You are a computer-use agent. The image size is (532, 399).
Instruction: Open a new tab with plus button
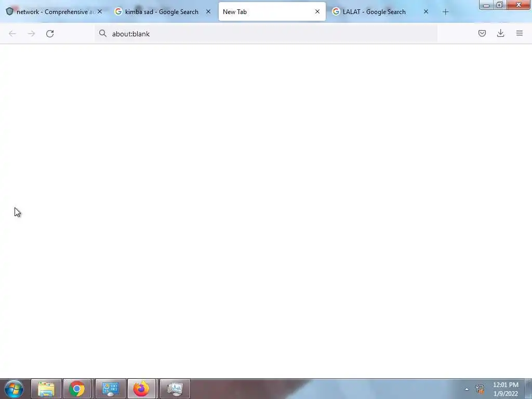pyautogui.click(x=445, y=12)
